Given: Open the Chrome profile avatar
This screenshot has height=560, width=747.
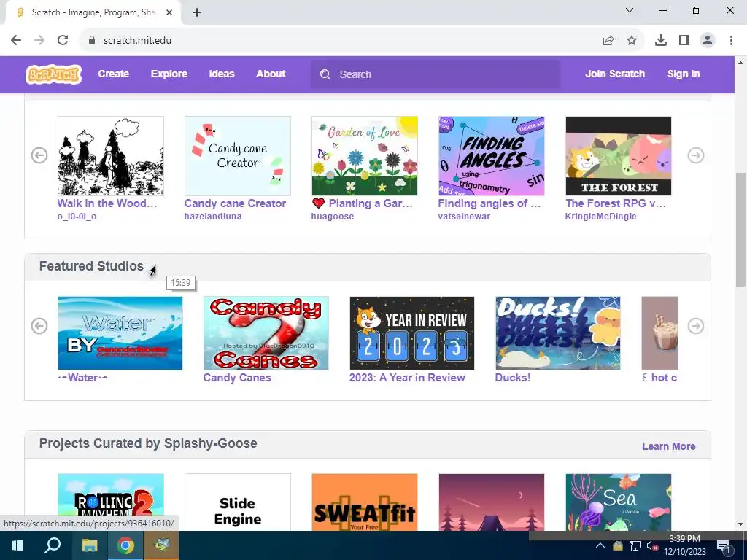Looking at the screenshot, I should (x=708, y=41).
